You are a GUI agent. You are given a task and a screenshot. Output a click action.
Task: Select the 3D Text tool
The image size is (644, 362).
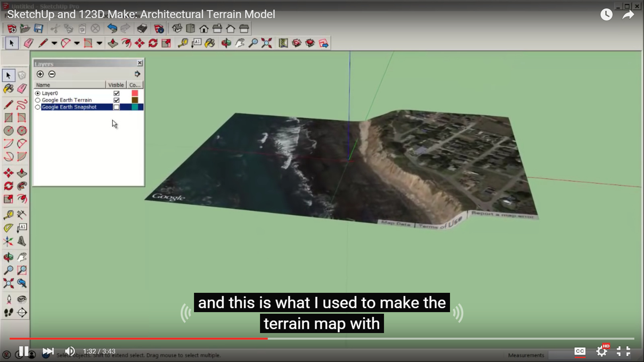coord(22,241)
